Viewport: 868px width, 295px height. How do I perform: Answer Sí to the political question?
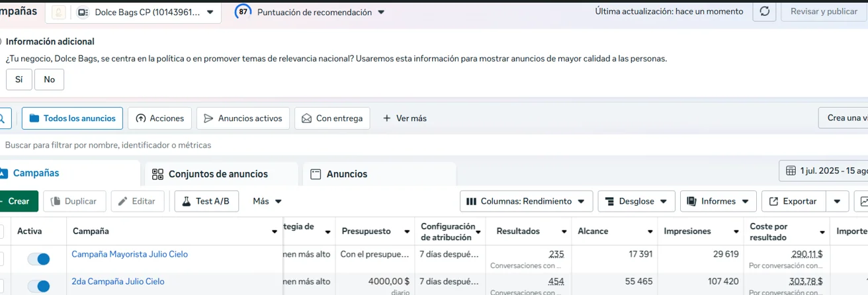point(19,79)
